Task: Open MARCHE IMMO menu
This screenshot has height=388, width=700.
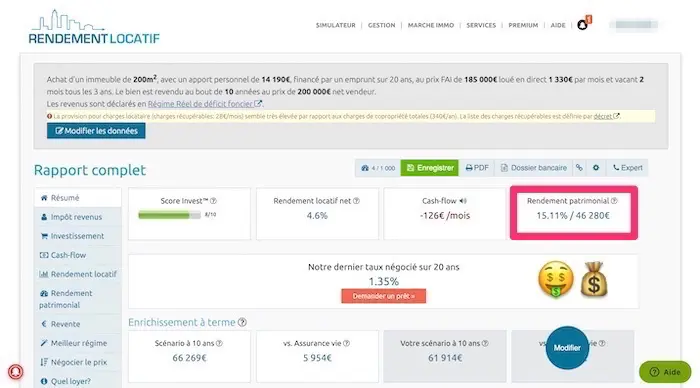Action: 431,25
